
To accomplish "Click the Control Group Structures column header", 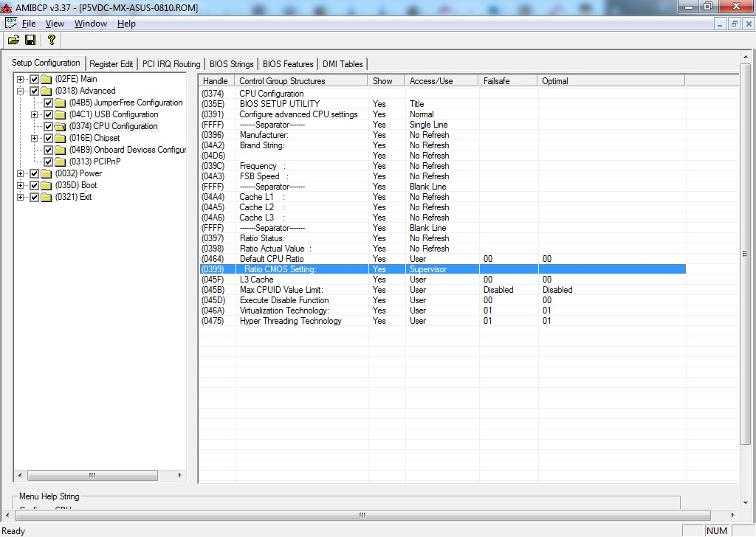I will pyautogui.click(x=301, y=81).
